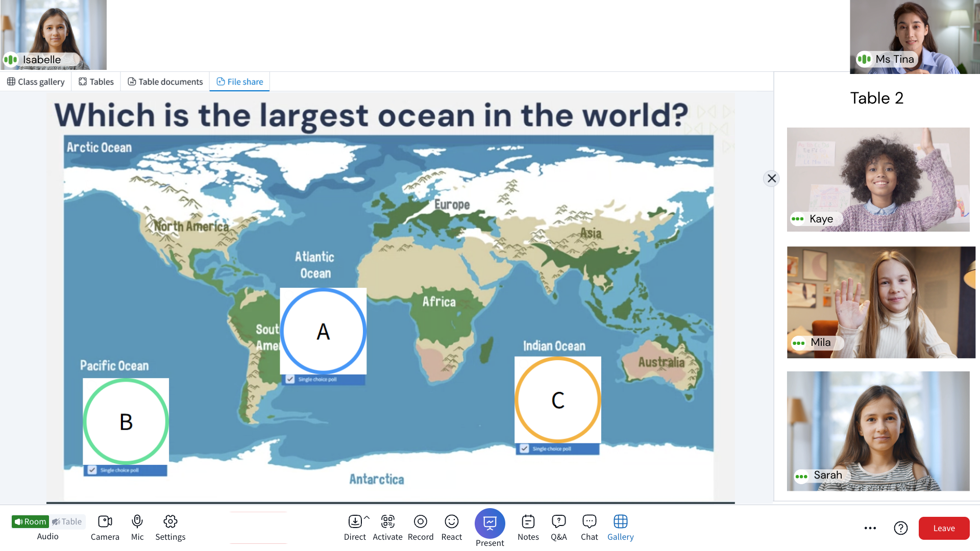This screenshot has height=551, width=980.
Task: Switch audio to Room
Action: click(x=30, y=521)
